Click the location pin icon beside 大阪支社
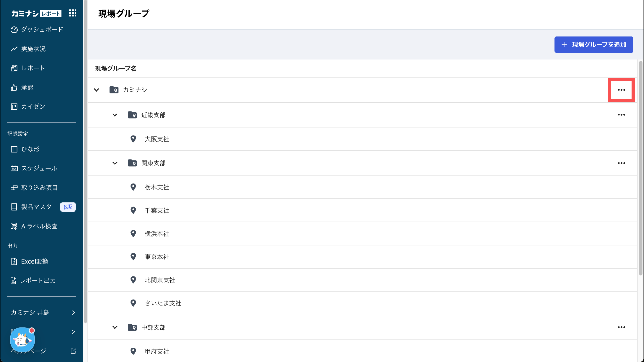Viewport: 644px width, 362px height. pos(133,139)
